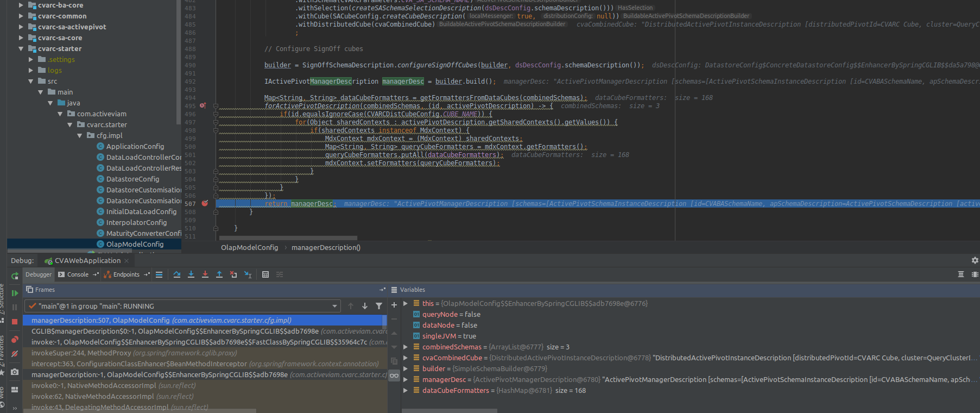Click OlapModelConfig breadcrumb
980x413 pixels.
tap(249, 247)
